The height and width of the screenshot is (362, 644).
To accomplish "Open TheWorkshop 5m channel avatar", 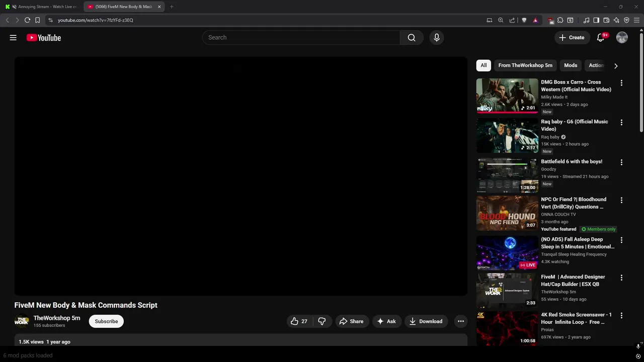I will [x=22, y=321].
